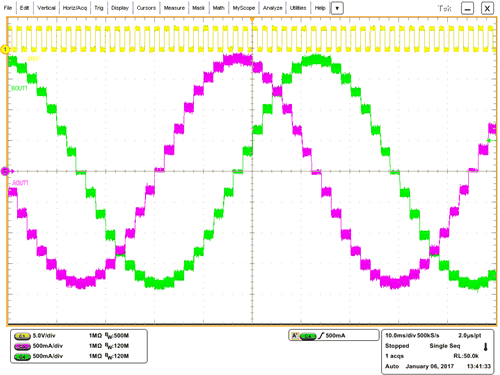Screen dimensions: 500x375
Task: Click the rising edge trigger slope icon
Action: (321, 336)
